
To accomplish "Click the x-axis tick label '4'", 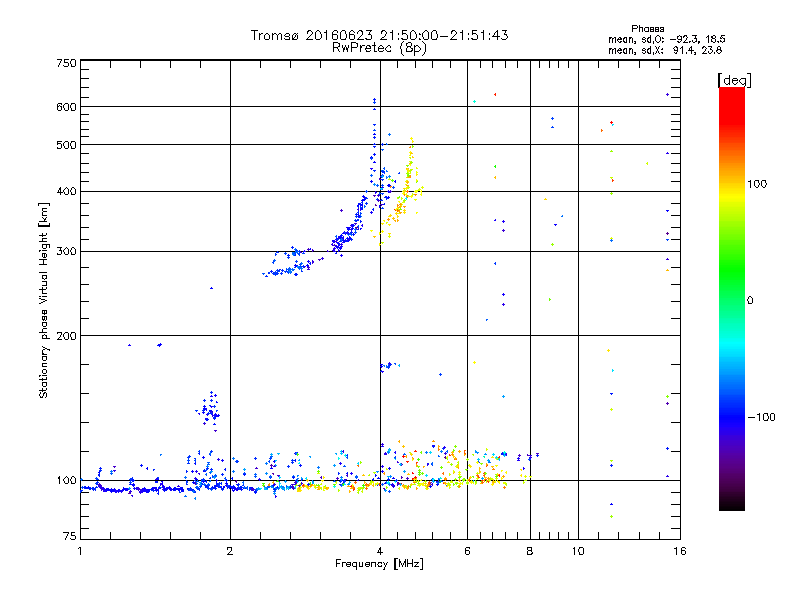I will pyautogui.click(x=380, y=551).
